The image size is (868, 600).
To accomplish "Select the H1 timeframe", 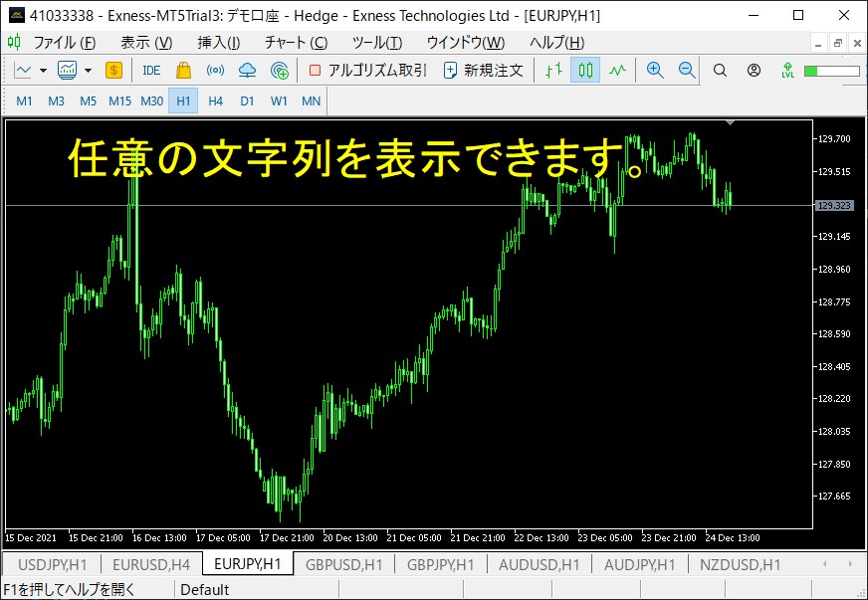I will pos(183,101).
